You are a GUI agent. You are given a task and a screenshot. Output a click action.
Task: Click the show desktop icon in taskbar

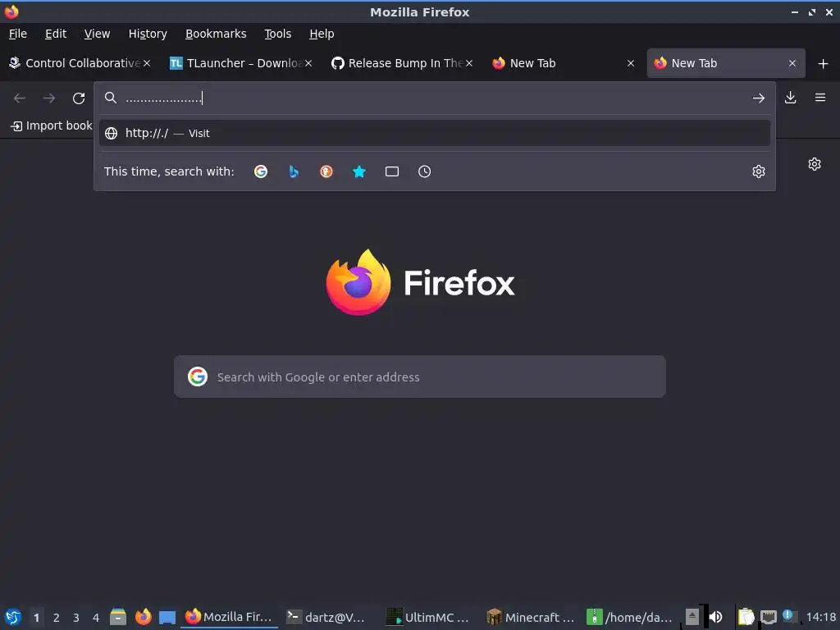[167, 617]
